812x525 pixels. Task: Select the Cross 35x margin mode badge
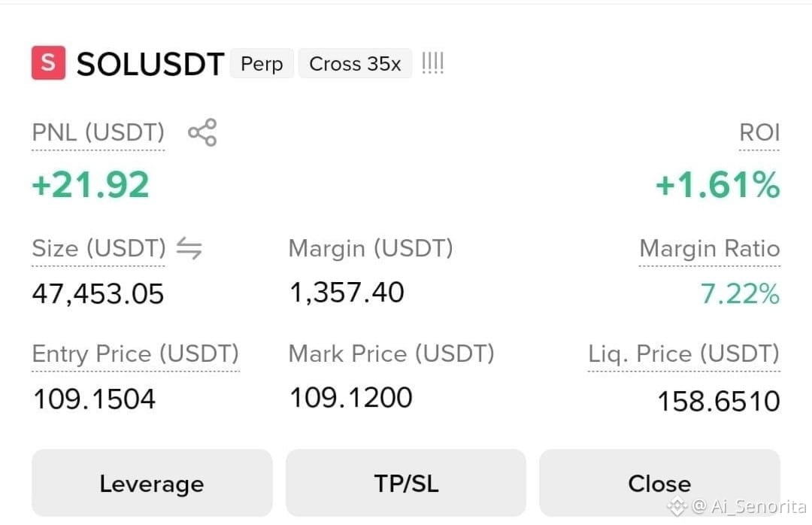pos(355,64)
